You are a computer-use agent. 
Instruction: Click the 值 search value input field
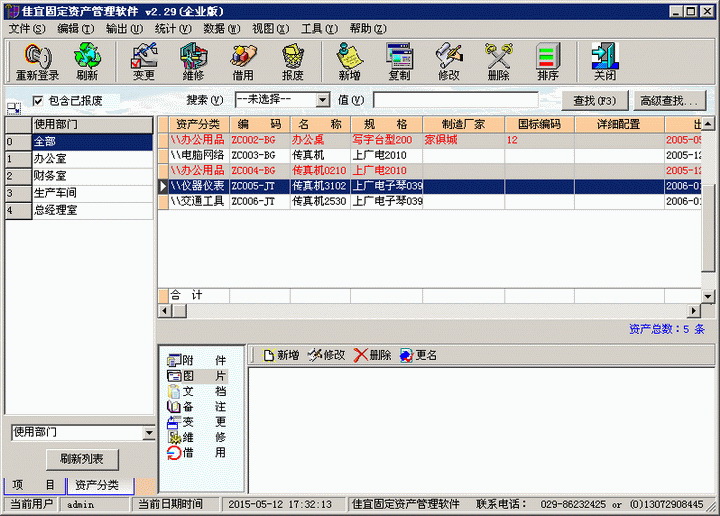click(x=456, y=100)
